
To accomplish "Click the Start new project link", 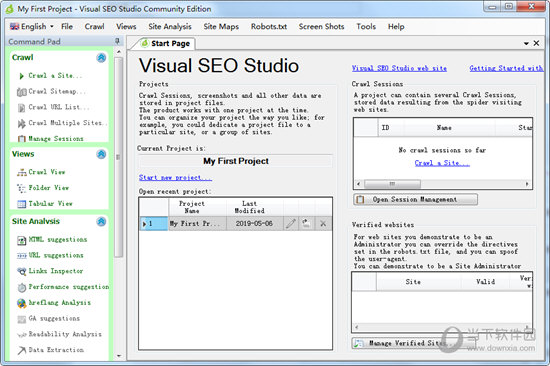I will 175,178.
